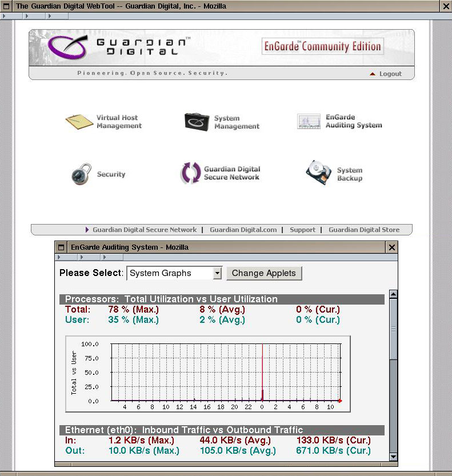Open the Support link
Viewport: 452px width, 476px height.
[302, 230]
